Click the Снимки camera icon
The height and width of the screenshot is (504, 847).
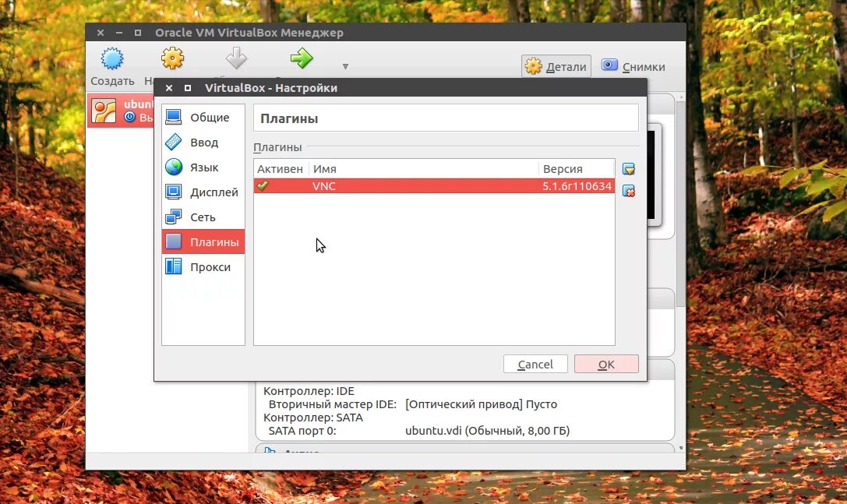(x=609, y=65)
